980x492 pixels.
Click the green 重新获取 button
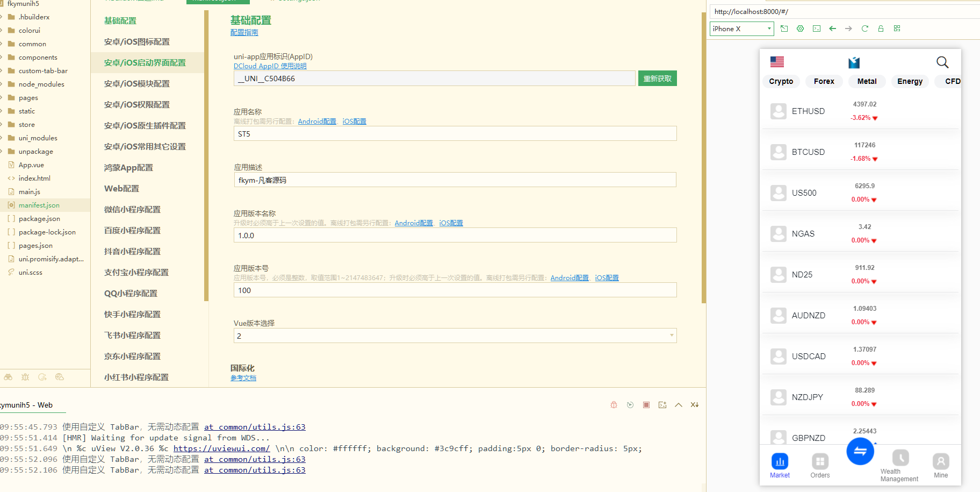click(657, 79)
